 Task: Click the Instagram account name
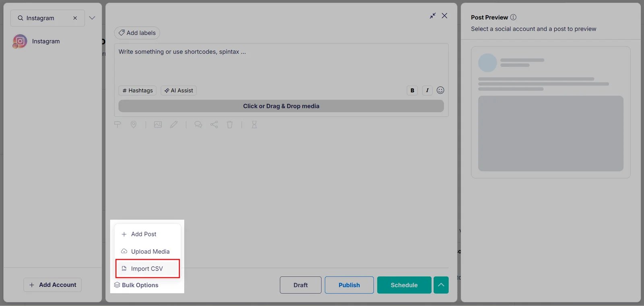[46, 41]
